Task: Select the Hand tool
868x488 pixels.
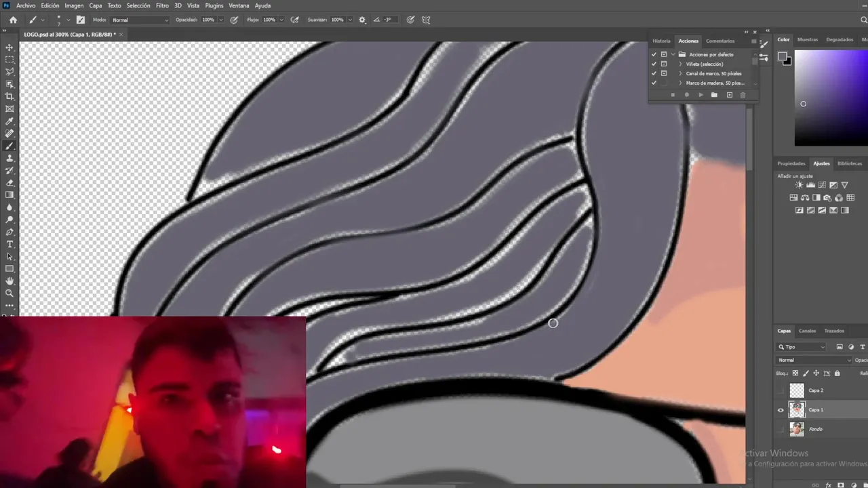Action: tap(9, 281)
